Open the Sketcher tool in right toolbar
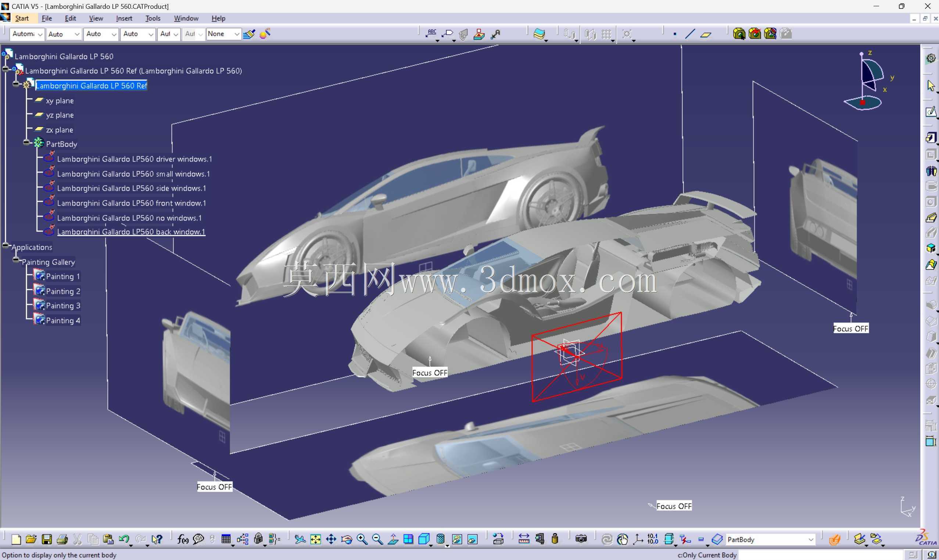The height and width of the screenshot is (560, 939). click(x=931, y=112)
